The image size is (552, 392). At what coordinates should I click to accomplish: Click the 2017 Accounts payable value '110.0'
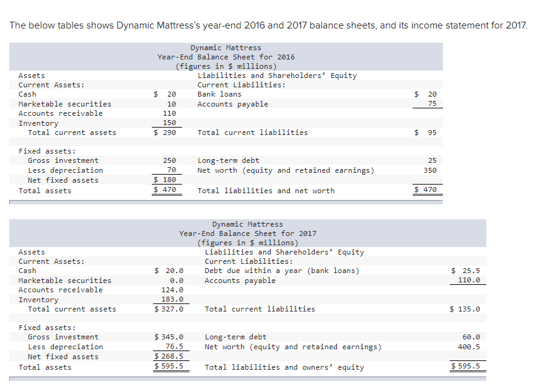point(469,280)
